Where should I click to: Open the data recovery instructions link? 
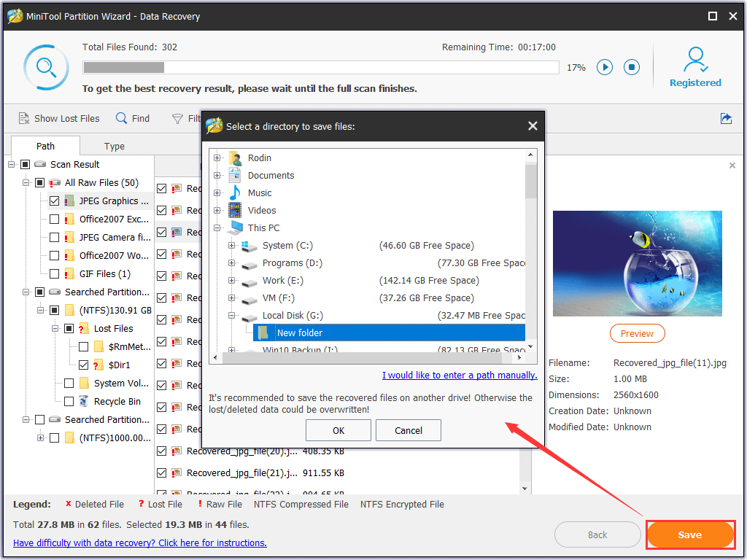coord(139,542)
